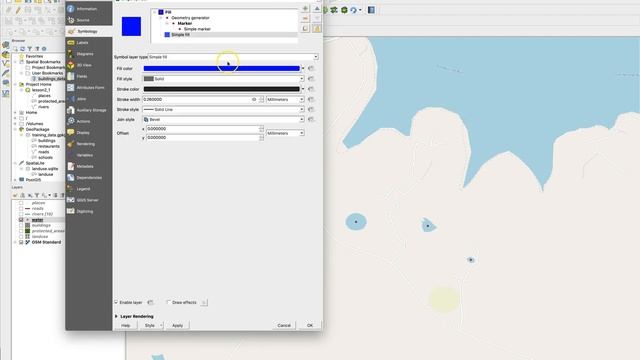Viewport: 640px width, 360px height.
Task: Open the Offset Millimeters unit dropdown
Action: click(x=285, y=133)
